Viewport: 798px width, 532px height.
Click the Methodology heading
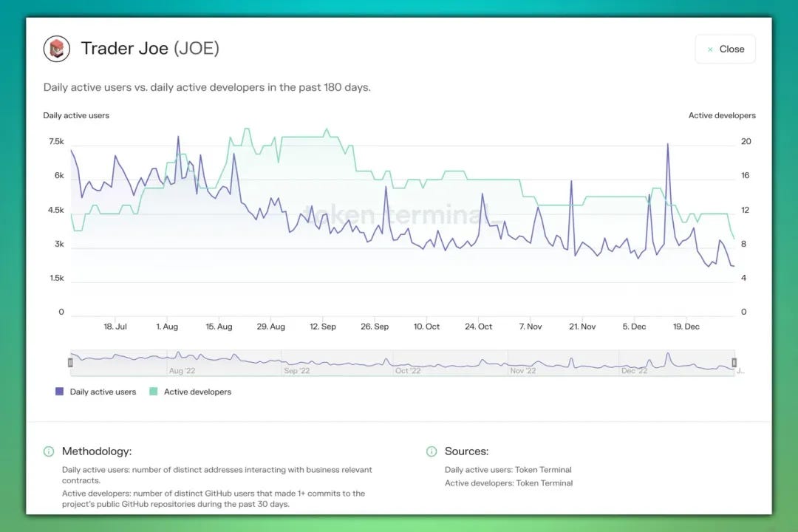click(x=97, y=451)
